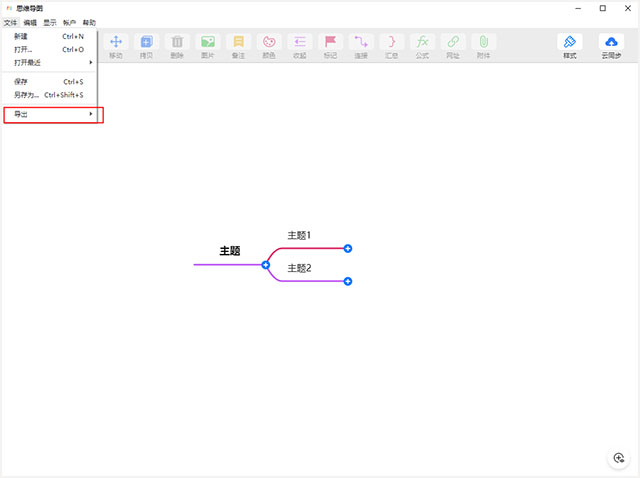Add a note using the 备注 icon
Viewport: 640px width, 478px height.
[x=238, y=43]
